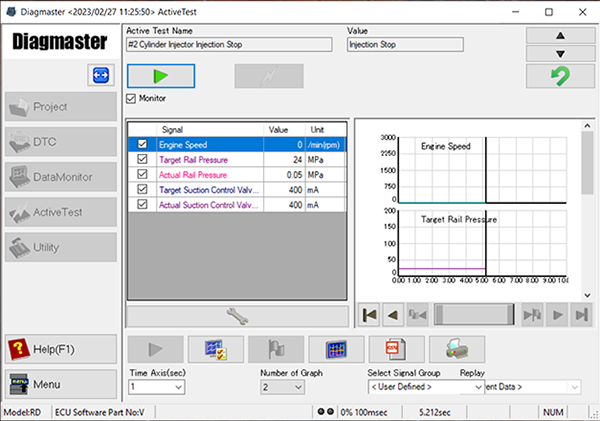Click the Engine Speed graph
The height and width of the screenshot is (421, 600).
click(x=482, y=170)
